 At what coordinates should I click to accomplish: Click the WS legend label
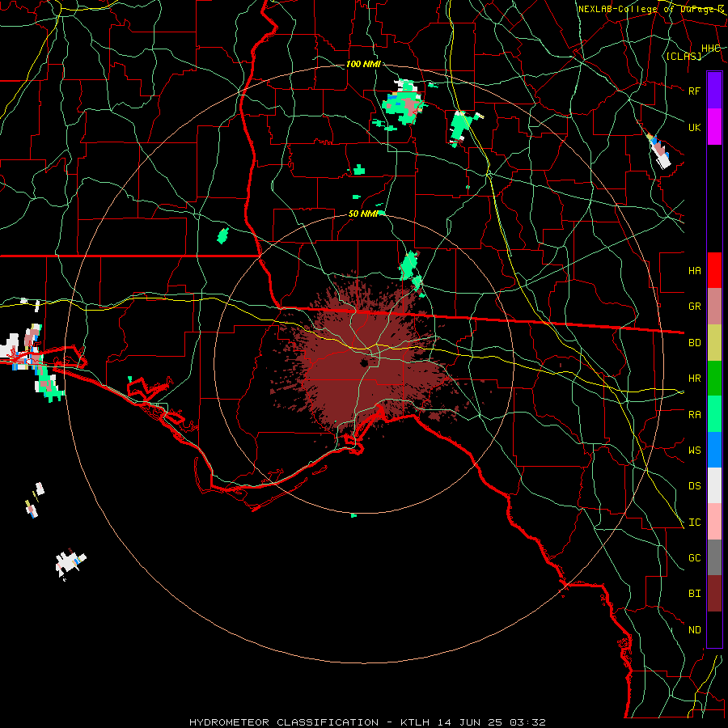(695, 451)
